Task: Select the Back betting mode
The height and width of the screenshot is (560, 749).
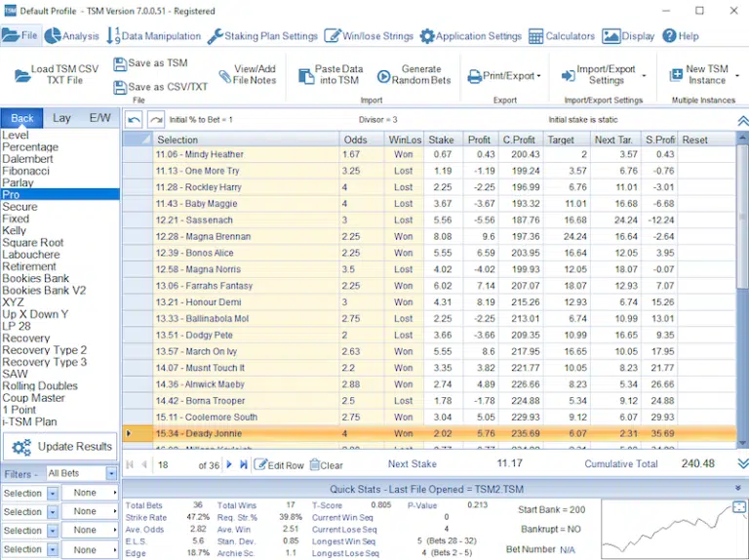Action: coord(22,118)
